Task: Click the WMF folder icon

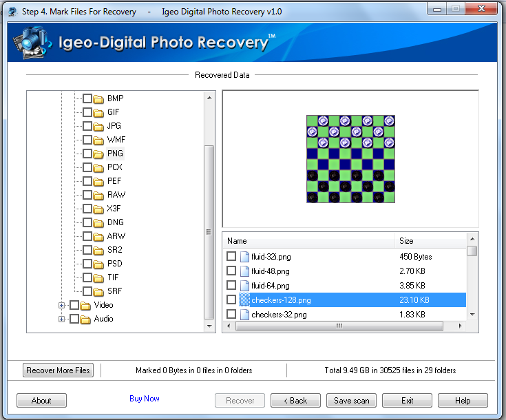Action: click(98, 140)
